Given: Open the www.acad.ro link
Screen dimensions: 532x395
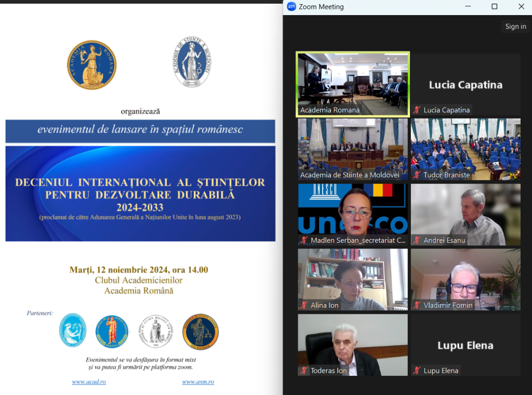Looking at the screenshot, I should (89, 382).
